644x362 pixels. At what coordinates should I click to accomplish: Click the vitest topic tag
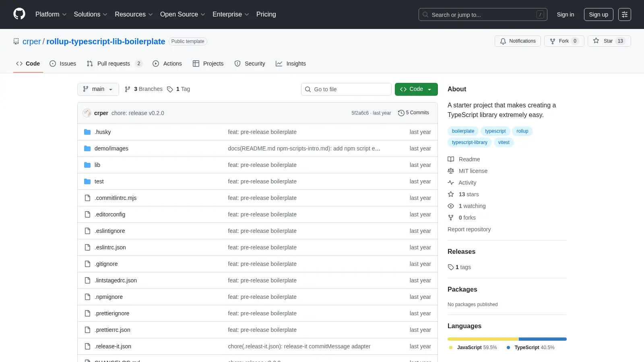click(504, 142)
